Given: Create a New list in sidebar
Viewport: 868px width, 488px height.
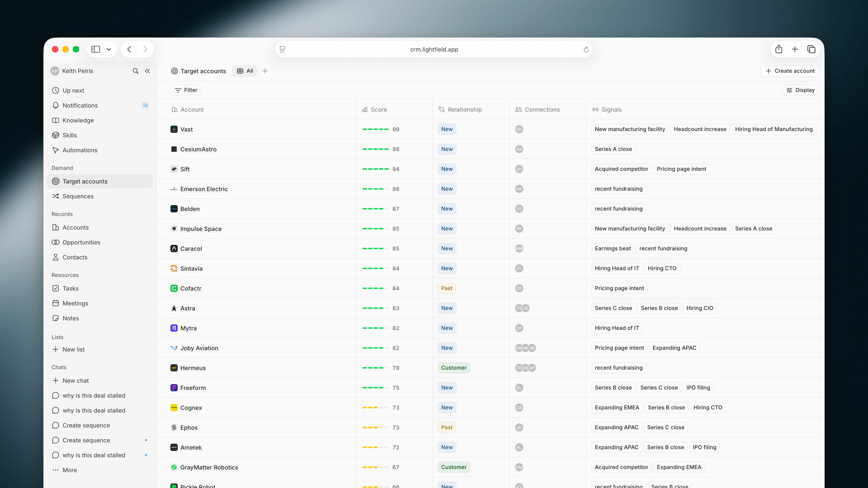Looking at the screenshot, I should point(100,349).
